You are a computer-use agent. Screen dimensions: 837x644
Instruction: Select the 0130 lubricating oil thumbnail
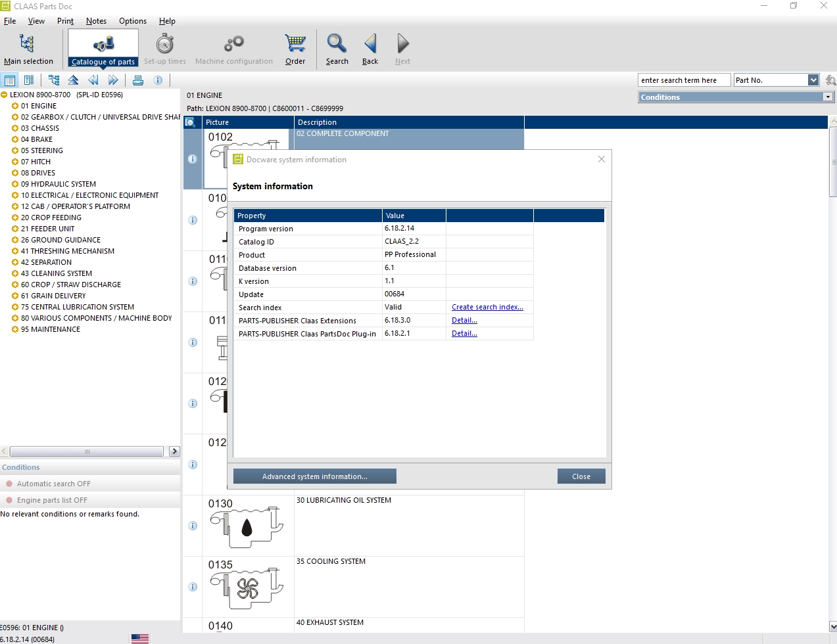[x=247, y=524]
